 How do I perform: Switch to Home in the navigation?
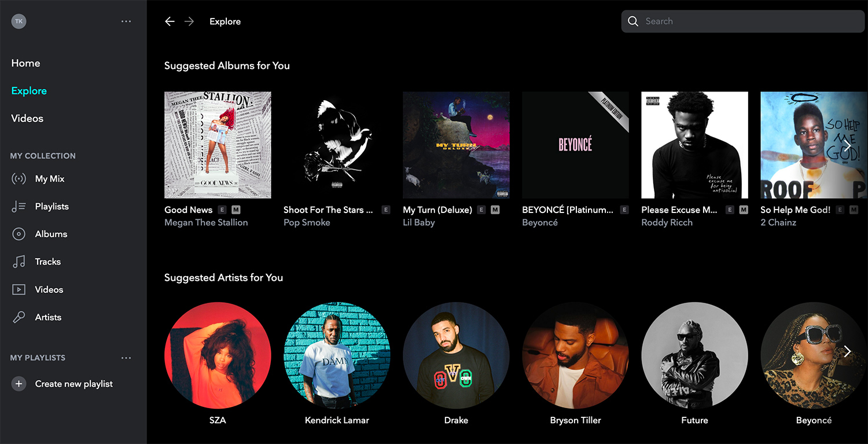(x=25, y=63)
